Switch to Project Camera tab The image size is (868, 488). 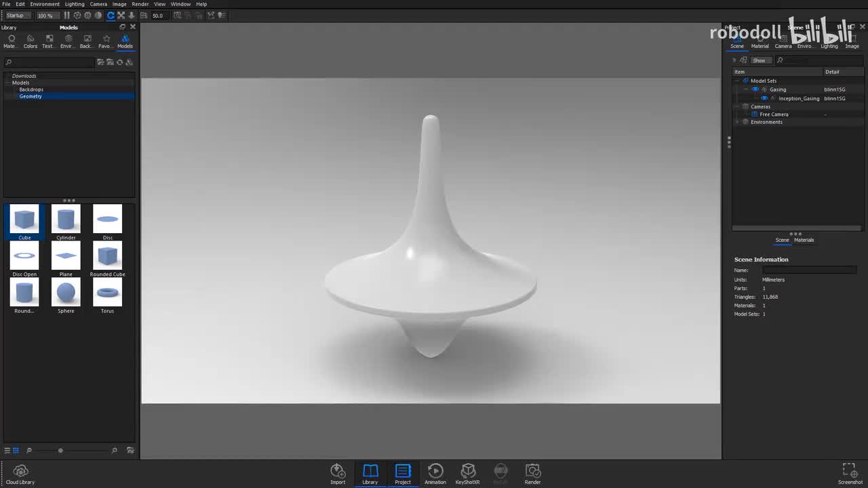pyautogui.click(x=783, y=42)
